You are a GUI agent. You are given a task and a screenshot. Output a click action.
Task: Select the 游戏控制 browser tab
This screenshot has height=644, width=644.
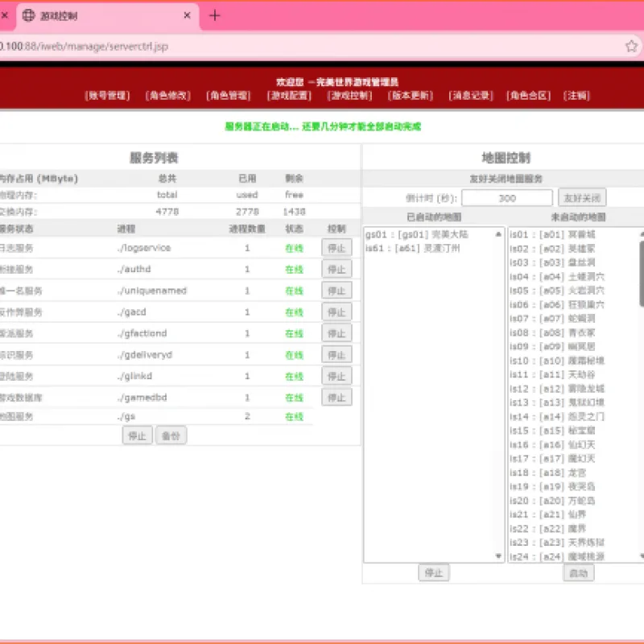tap(108, 16)
